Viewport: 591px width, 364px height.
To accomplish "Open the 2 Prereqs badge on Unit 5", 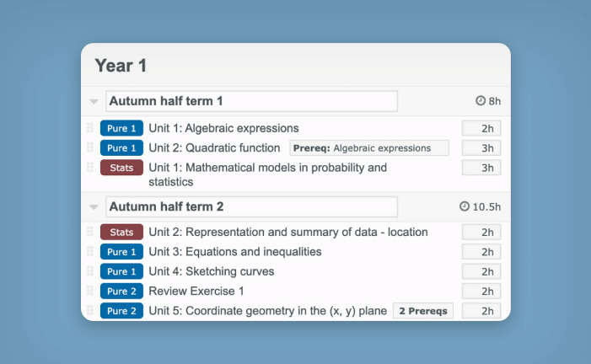I will (x=423, y=311).
